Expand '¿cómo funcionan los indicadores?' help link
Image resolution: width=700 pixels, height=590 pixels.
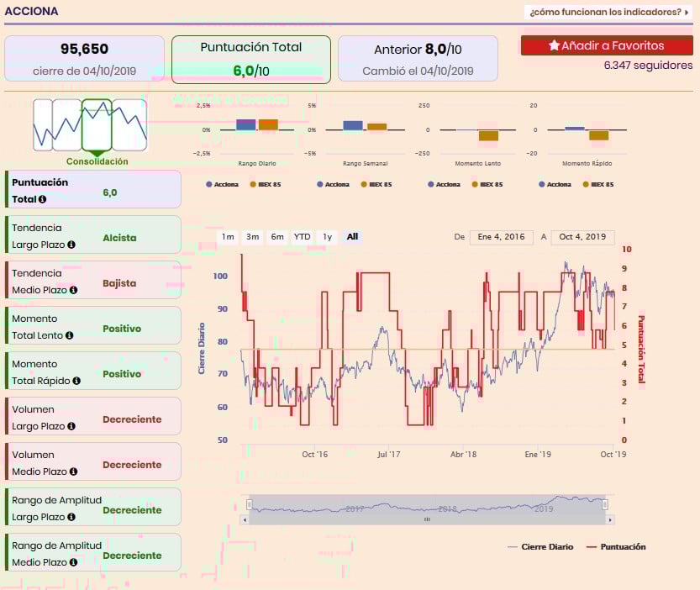pos(608,12)
